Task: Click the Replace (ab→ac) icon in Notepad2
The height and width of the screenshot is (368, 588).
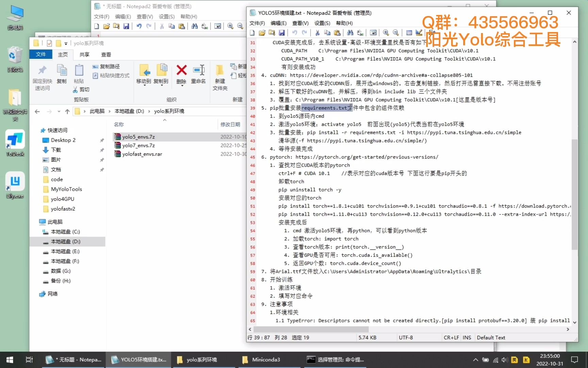Action: [x=360, y=32]
